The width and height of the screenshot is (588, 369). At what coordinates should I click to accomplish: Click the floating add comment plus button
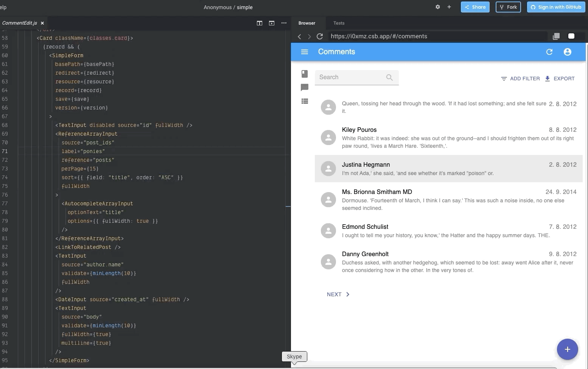567,349
